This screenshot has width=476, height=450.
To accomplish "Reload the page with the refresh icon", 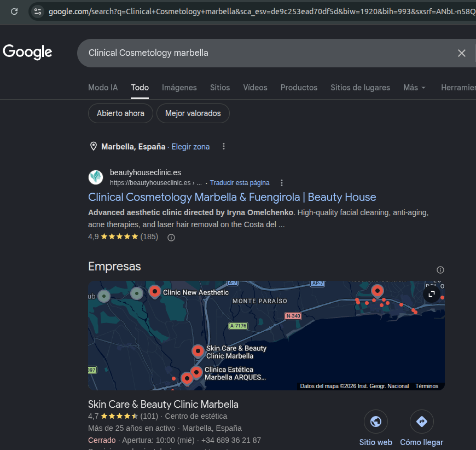I will [14, 11].
